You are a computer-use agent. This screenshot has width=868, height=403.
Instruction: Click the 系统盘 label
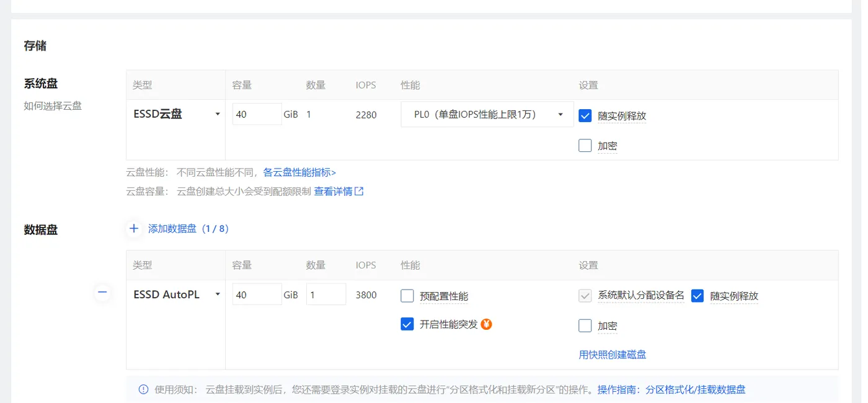tap(41, 84)
